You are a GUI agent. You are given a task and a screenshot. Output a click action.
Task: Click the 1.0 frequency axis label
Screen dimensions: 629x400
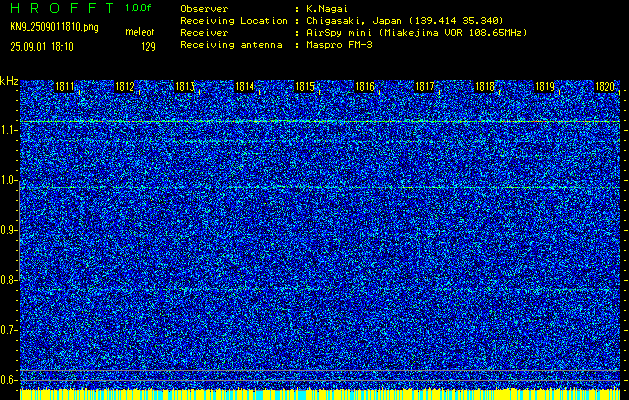click(8, 181)
